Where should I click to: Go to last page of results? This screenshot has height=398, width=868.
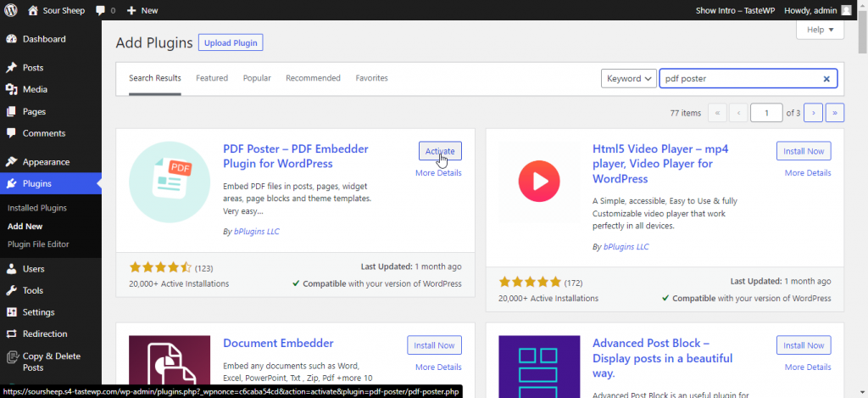tap(835, 113)
